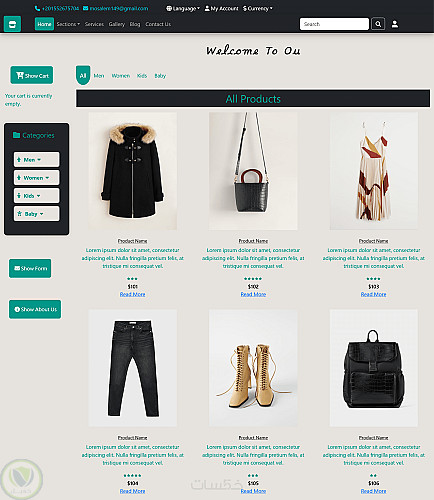
Task: Click Read More under the black coat
Action: coord(133,294)
